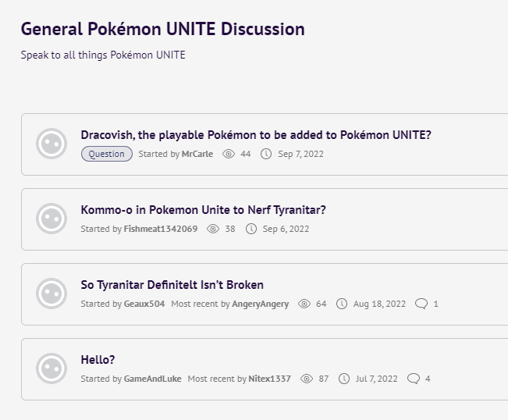The height and width of the screenshot is (420, 508).
Task: Click the views eye icon beside 87
Action: pyautogui.click(x=307, y=379)
